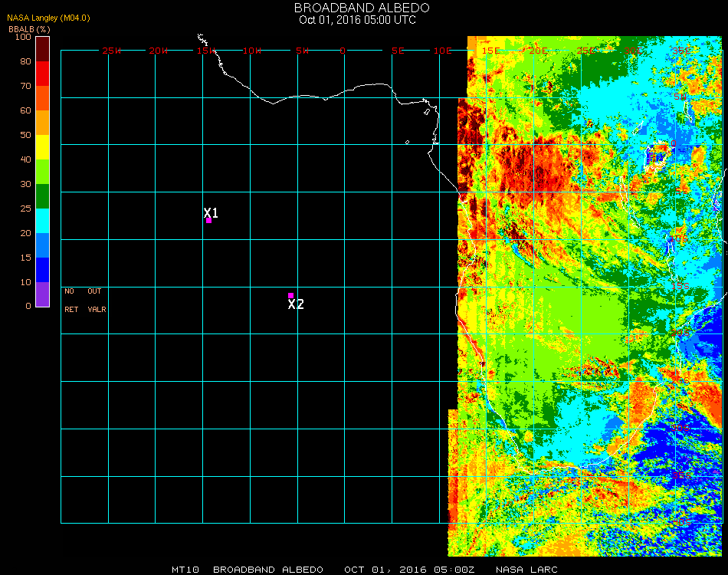Click the purple 0–10% legend swatch
The width and height of the screenshot is (728, 575).
(x=43, y=294)
